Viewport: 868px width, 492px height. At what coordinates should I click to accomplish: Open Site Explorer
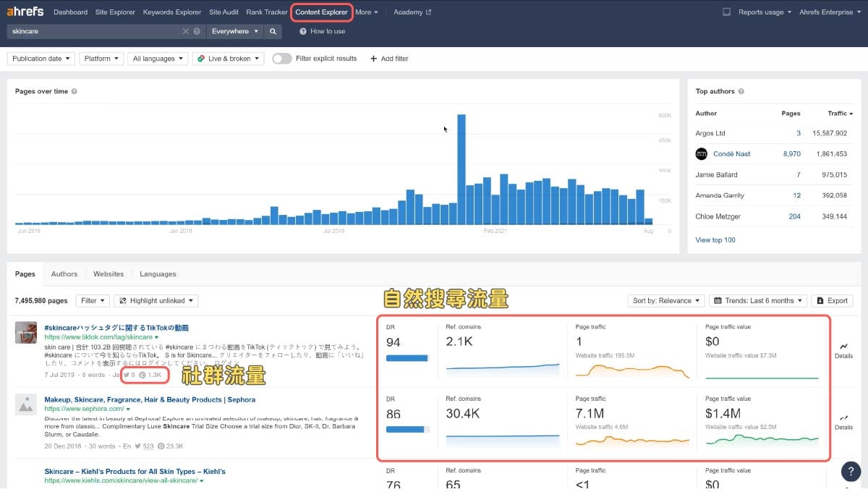coord(115,12)
